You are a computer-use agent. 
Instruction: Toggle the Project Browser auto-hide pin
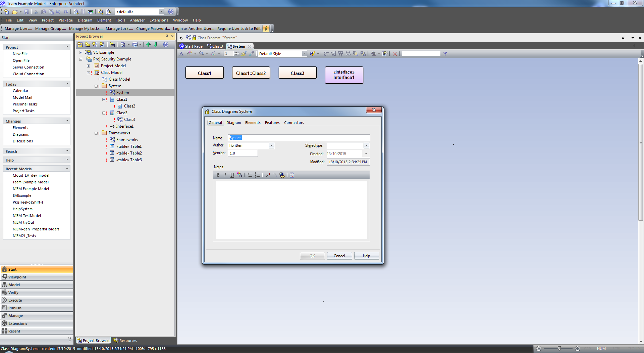pos(167,36)
